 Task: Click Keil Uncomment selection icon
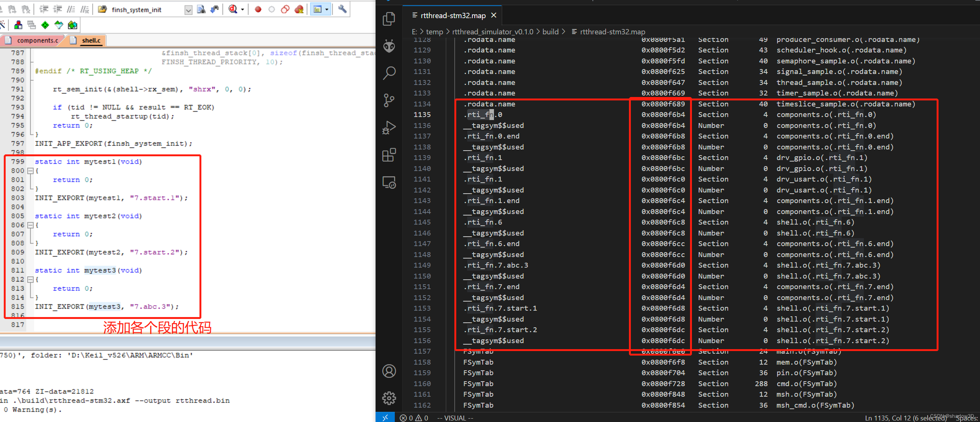coord(84,9)
